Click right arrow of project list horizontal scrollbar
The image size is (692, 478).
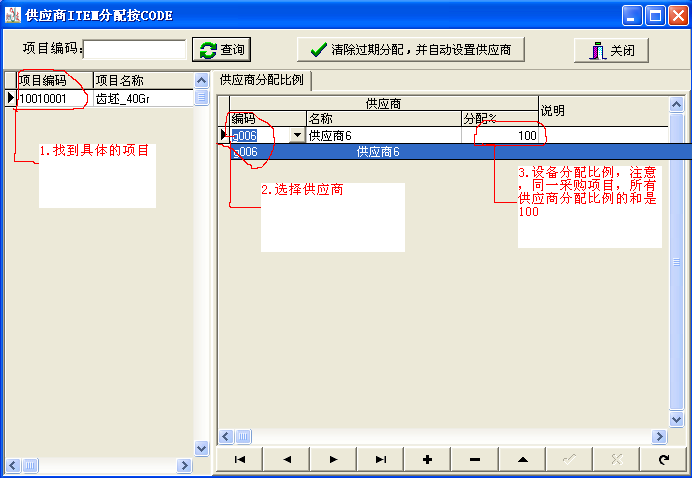(184, 465)
